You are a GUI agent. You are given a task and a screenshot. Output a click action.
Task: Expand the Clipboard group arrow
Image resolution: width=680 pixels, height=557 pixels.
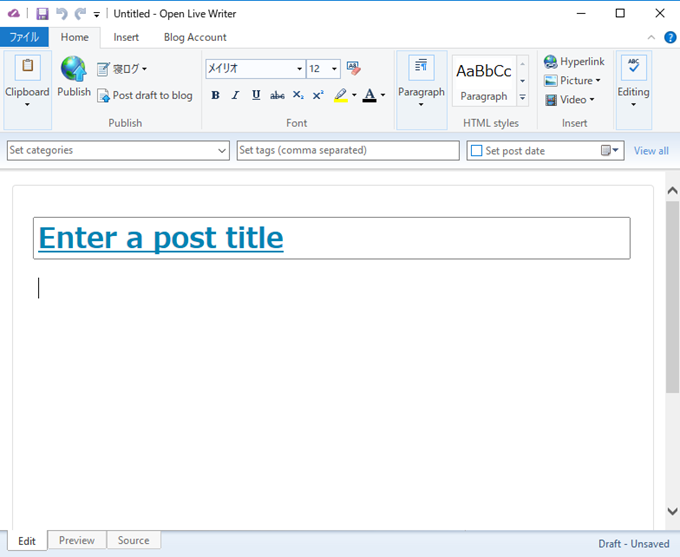27,105
